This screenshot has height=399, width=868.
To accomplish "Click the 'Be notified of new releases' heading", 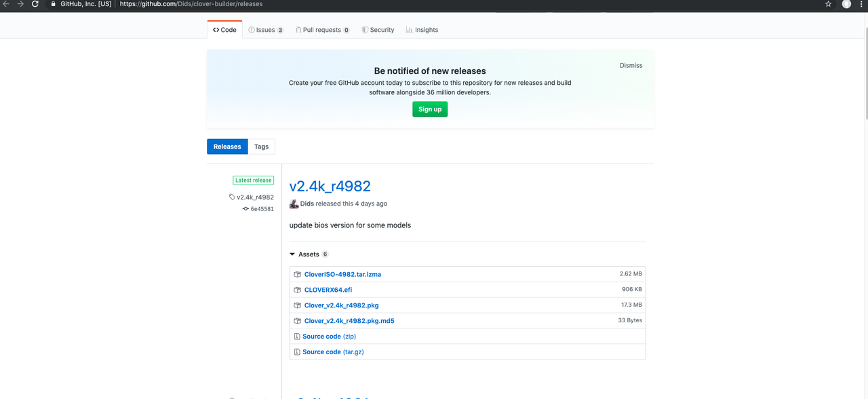I will [x=430, y=71].
